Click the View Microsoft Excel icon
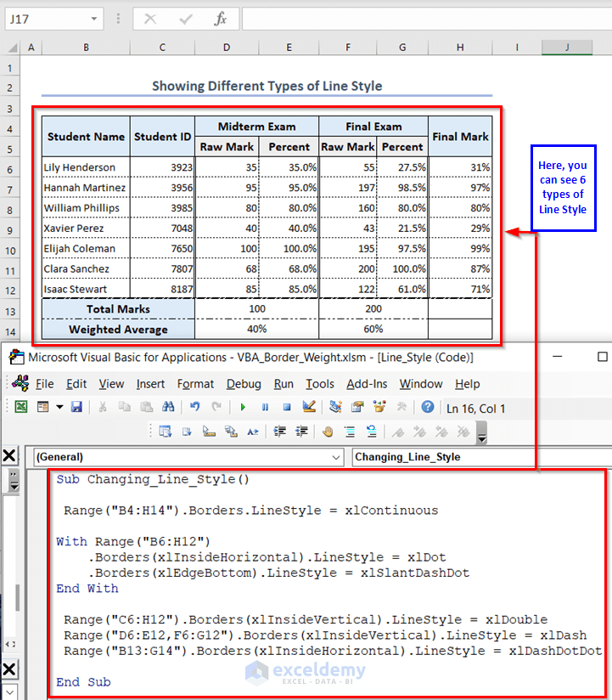 [21, 407]
